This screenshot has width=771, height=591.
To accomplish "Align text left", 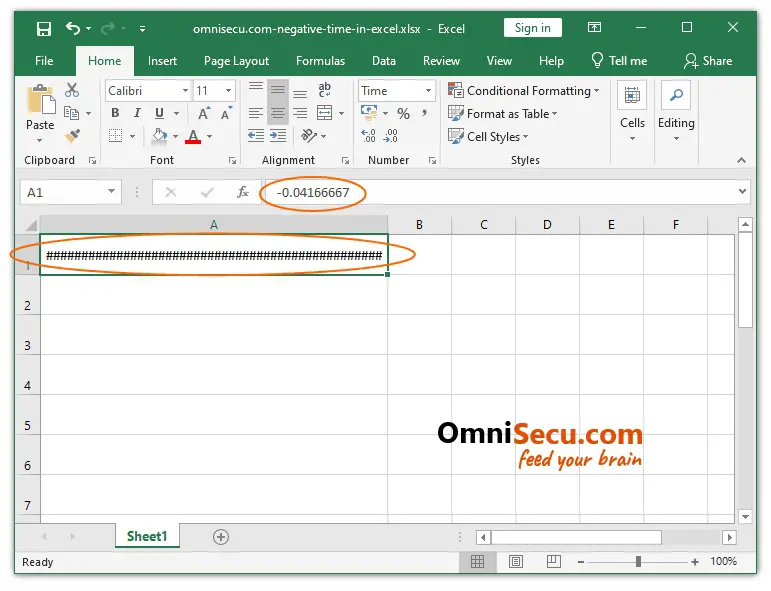I will pos(256,114).
